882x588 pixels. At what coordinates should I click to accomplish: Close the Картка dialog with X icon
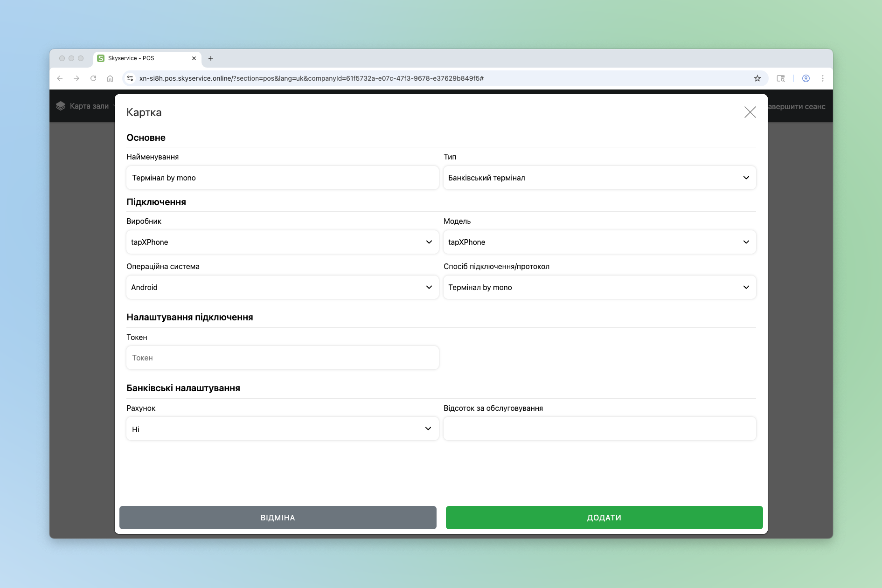(x=750, y=112)
